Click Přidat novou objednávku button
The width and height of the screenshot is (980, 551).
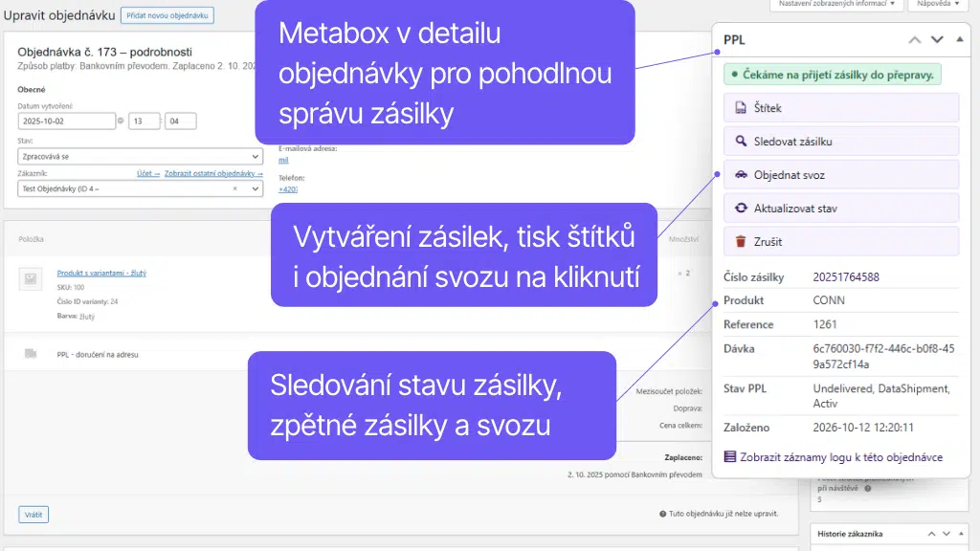[167, 15]
